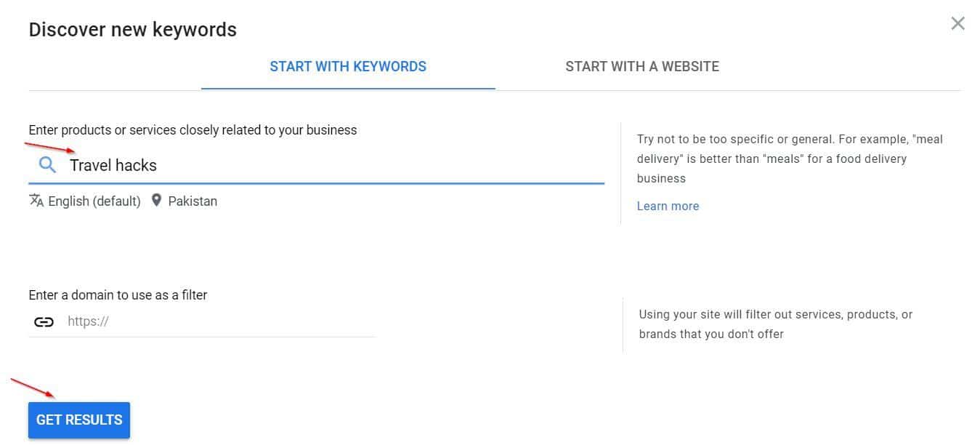Click the Get Results button
This screenshot has height=445, width=980.
point(79,420)
